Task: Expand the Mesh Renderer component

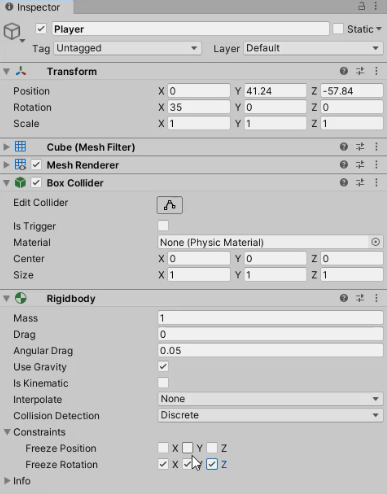Action: click(x=7, y=165)
